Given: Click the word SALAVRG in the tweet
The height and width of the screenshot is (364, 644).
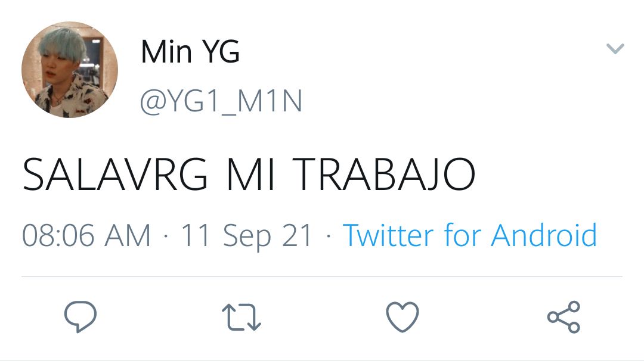Looking at the screenshot, I should 115,175.
